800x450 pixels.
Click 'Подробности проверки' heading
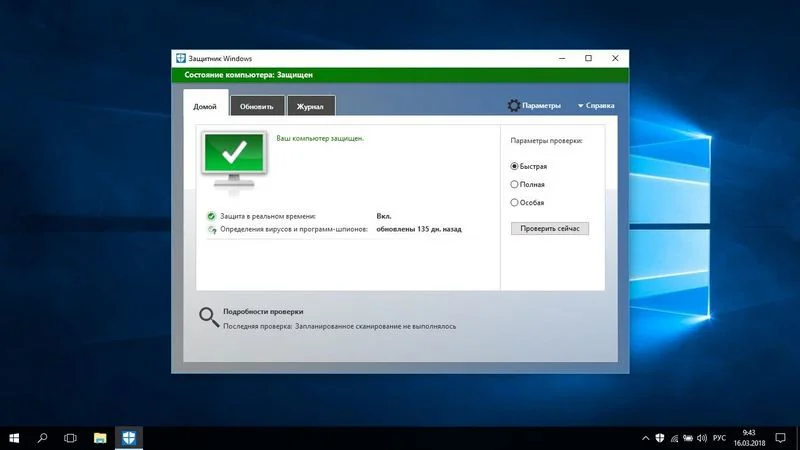(x=263, y=311)
